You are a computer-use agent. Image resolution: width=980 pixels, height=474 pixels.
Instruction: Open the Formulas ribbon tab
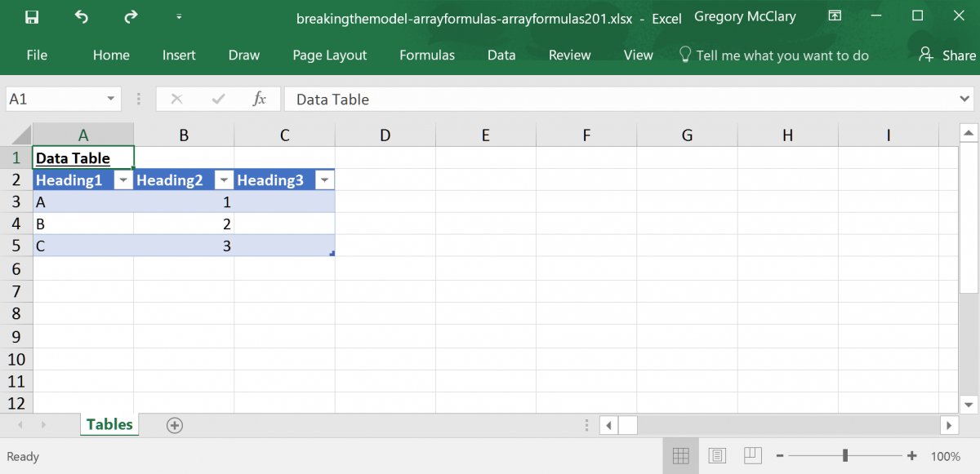coord(426,55)
